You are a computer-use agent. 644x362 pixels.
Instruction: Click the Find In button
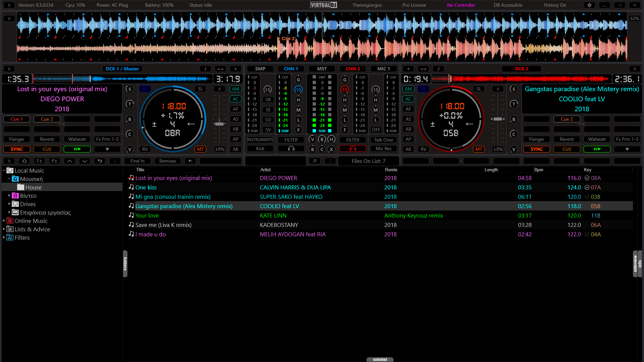pos(138,161)
